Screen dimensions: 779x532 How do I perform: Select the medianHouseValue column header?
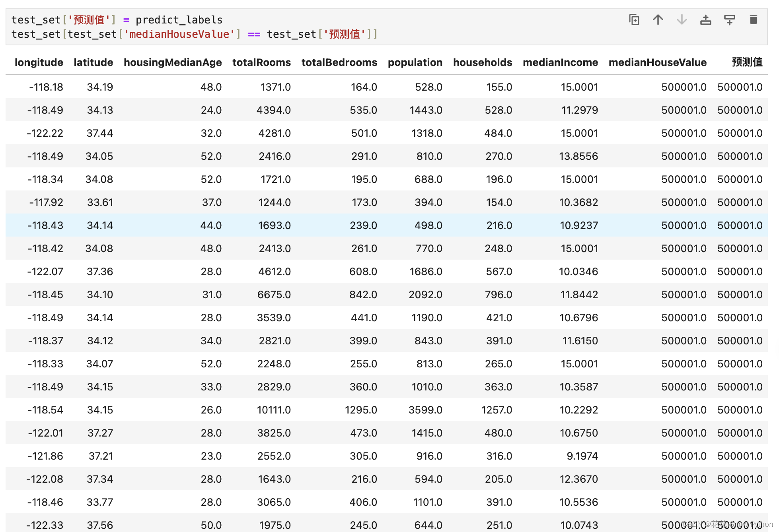pyautogui.click(x=657, y=62)
